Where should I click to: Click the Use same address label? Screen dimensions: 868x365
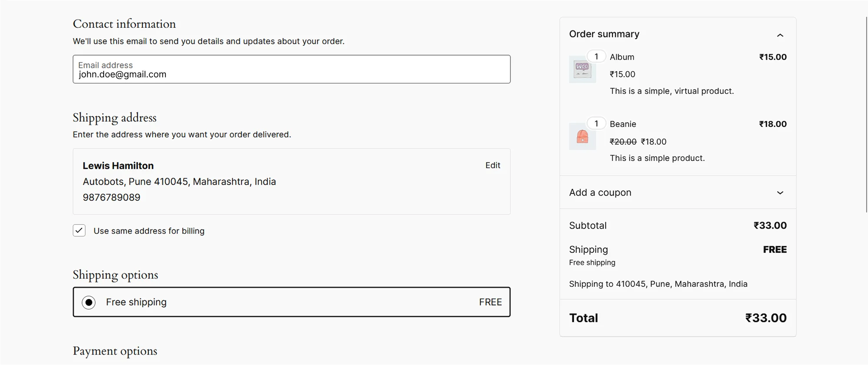click(x=149, y=231)
